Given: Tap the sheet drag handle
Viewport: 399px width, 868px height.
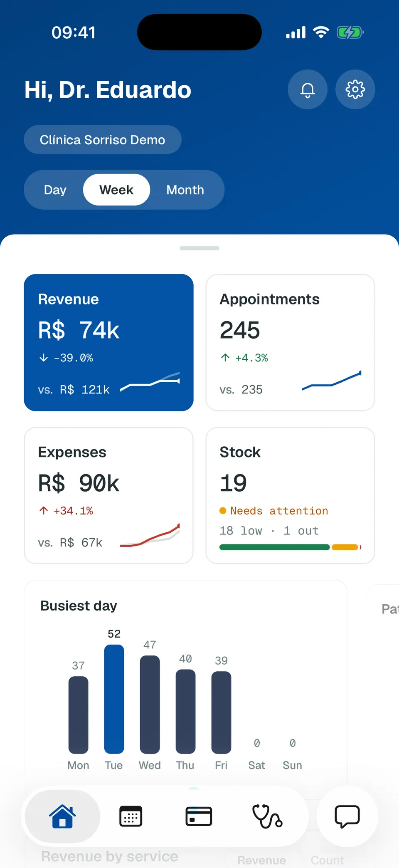Looking at the screenshot, I should (x=199, y=248).
